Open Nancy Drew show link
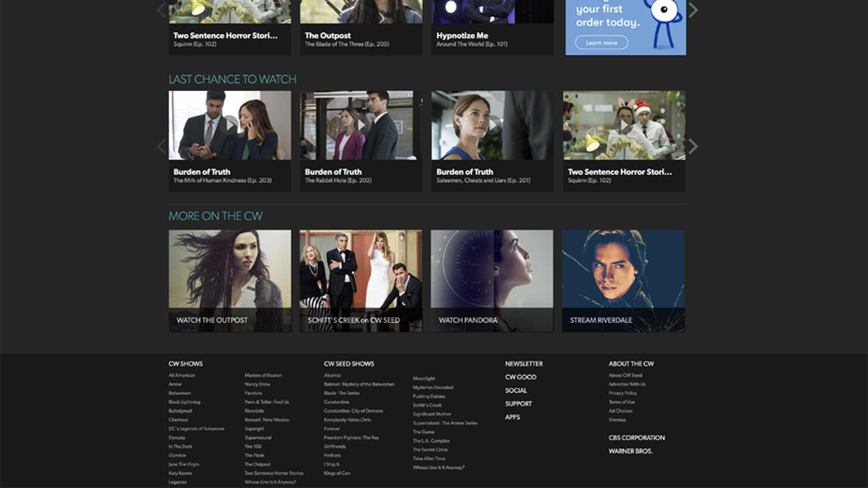Image resolution: width=868 pixels, height=488 pixels. click(257, 384)
